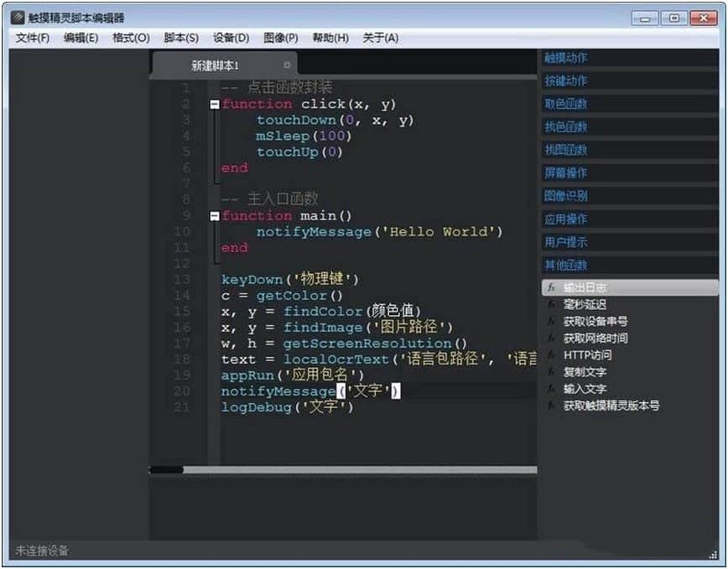Click the fx icon beside HTTP访问

551,355
